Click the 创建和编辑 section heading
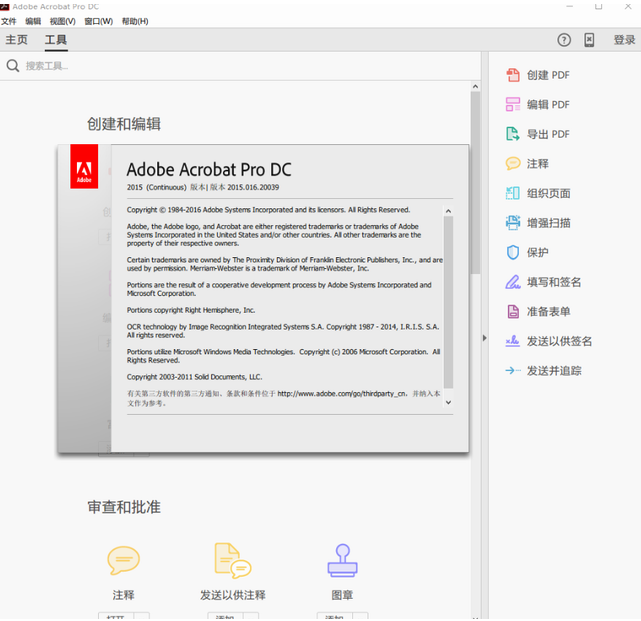Image resolution: width=641 pixels, height=621 pixels. point(124,124)
